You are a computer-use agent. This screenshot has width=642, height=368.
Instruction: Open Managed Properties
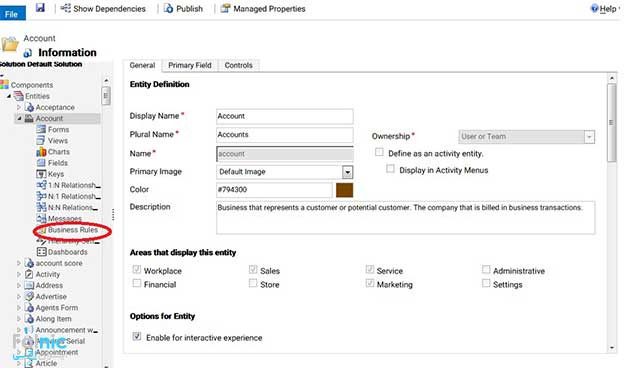[x=263, y=9]
